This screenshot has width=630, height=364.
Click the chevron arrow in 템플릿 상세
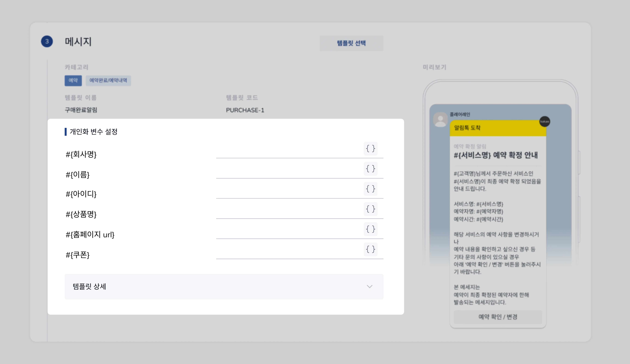point(370,287)
